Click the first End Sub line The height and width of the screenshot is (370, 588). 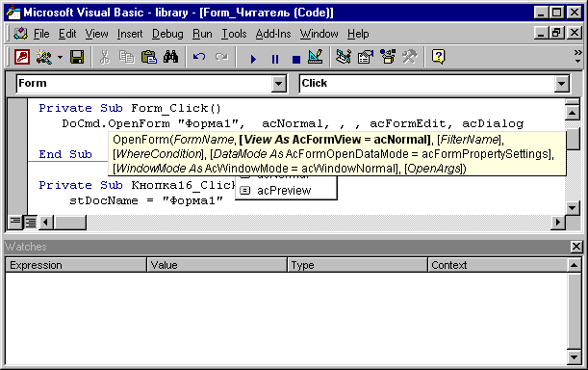pyautogui.click(x=65, y=154)
